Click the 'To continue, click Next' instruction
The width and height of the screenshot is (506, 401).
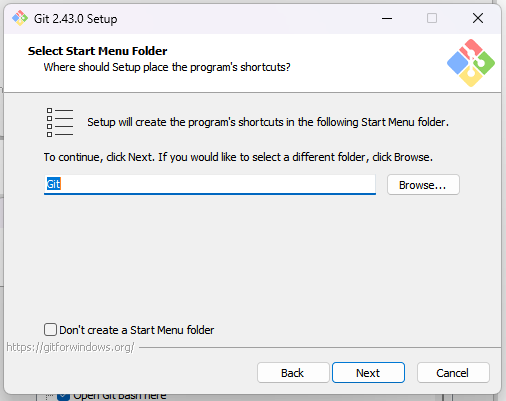[238, 157]
